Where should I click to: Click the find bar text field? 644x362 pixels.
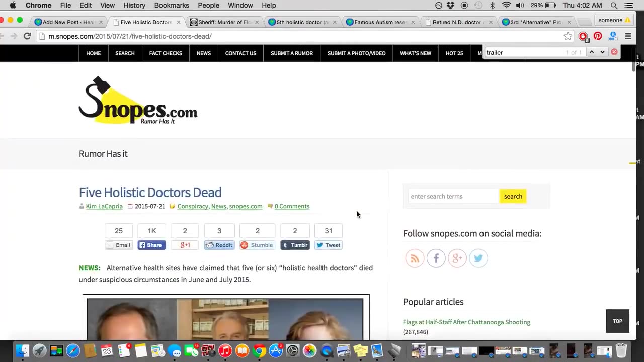[523, 52]
